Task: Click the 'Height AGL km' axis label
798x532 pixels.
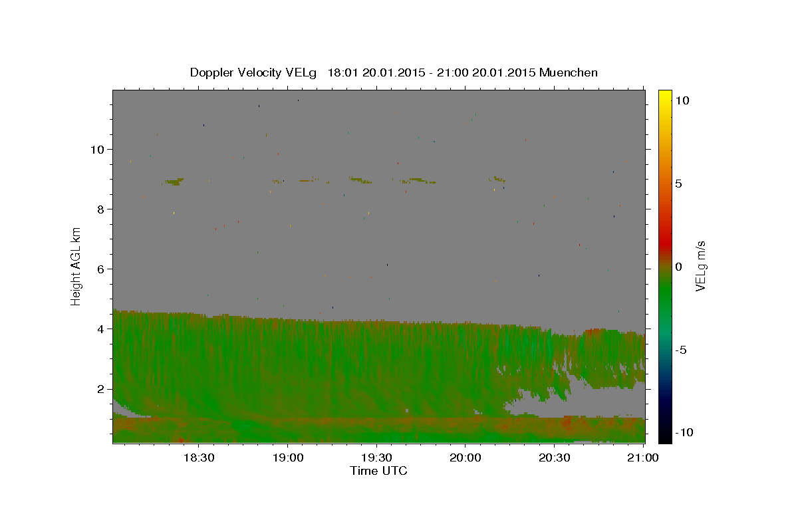Action: 76,266
